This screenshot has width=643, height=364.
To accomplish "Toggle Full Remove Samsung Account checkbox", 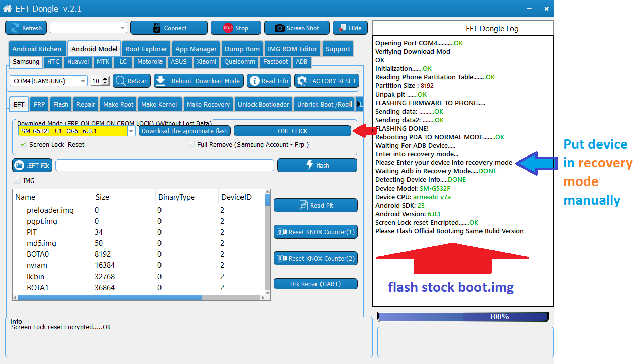I will 191,144.
